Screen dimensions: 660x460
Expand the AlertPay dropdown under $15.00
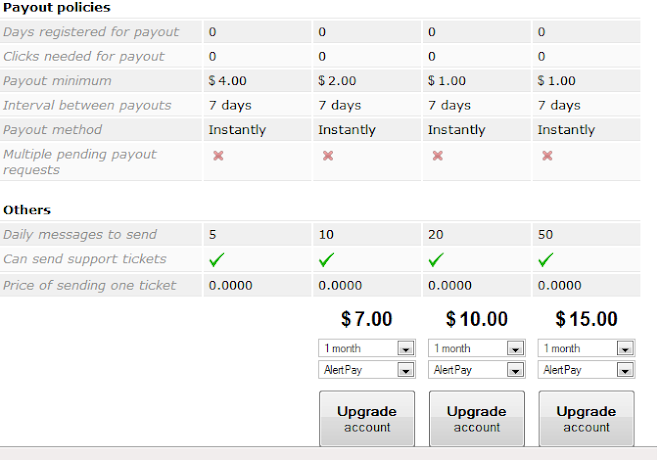tap(586, 370)
